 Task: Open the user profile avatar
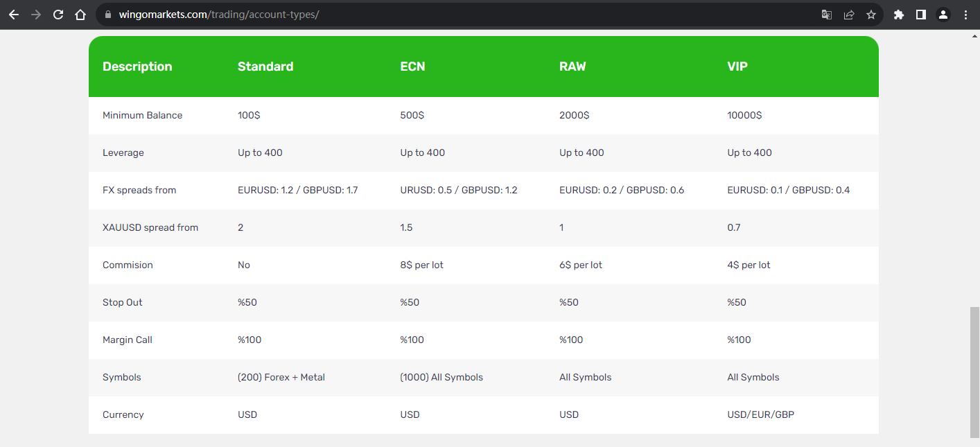click(943, 15)
